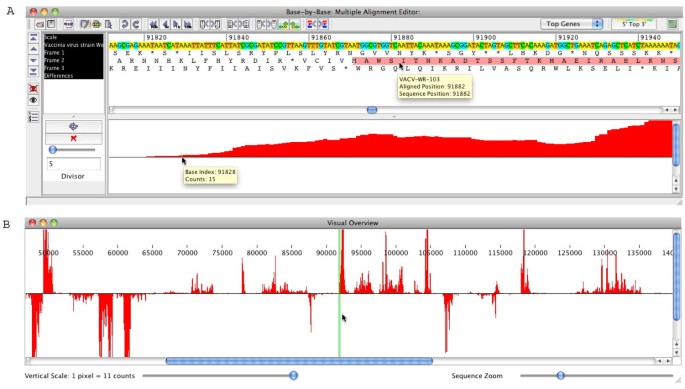Click the green upward-arrow sequence icon
The width and height of the screenshot is (685, 389).
click(284, 24)
